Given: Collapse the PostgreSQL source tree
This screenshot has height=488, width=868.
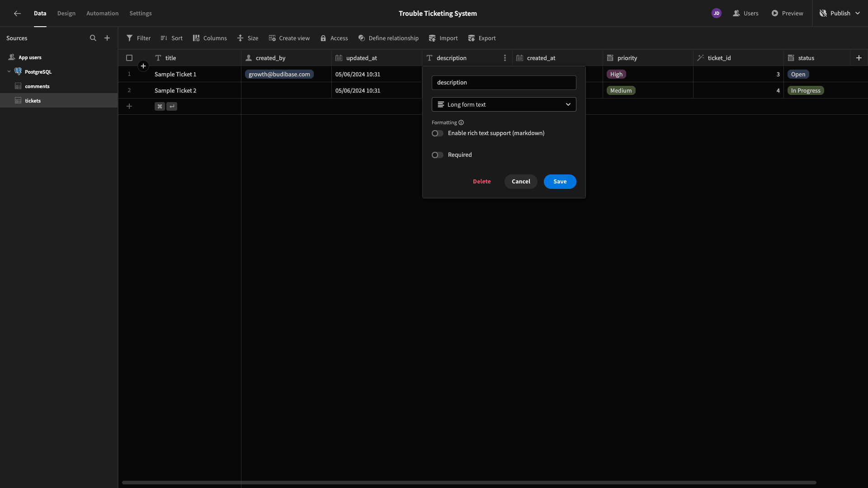Looking at the screenshot, I should tap(9, 72).
